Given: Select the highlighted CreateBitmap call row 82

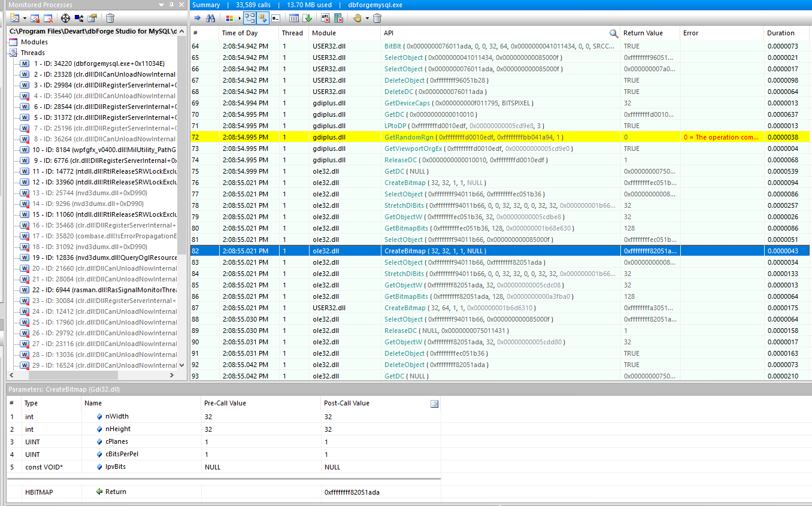Looking at the screenshot, I should [x=499, y=251].
